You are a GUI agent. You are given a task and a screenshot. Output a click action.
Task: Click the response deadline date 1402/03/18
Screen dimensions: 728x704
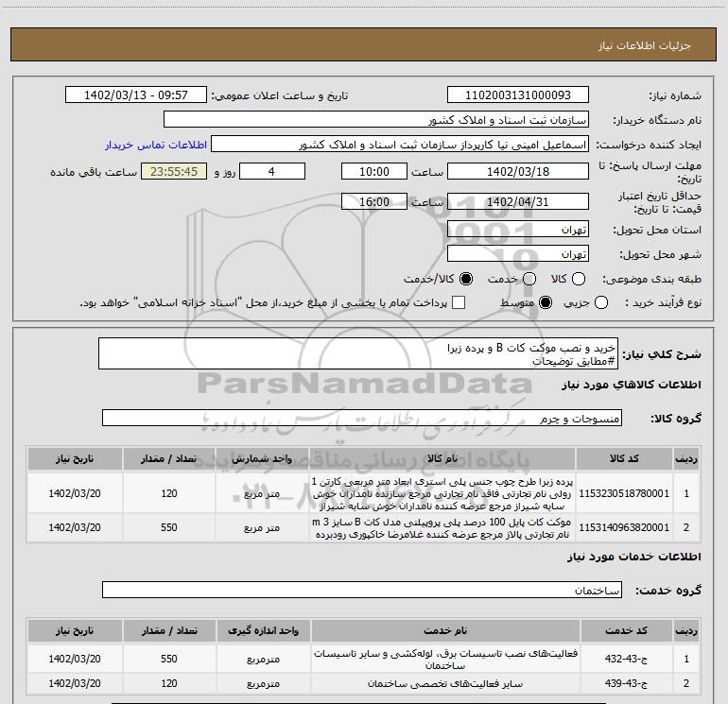coord(518,172)
